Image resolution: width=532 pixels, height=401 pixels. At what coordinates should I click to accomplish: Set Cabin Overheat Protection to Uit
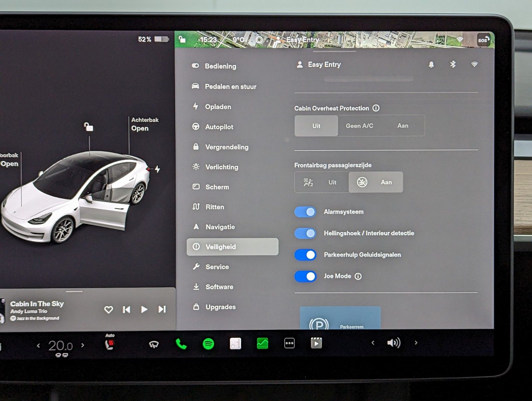[316, 126]
